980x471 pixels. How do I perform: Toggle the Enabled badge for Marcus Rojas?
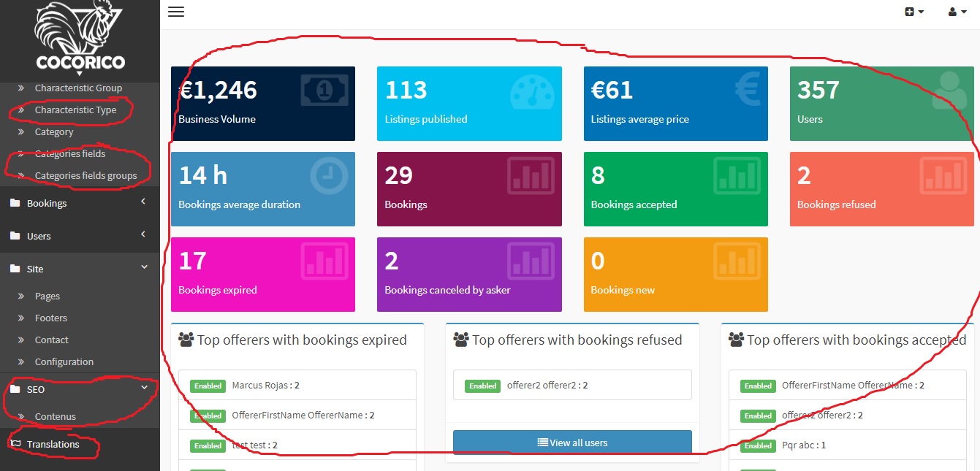(207, 385)
